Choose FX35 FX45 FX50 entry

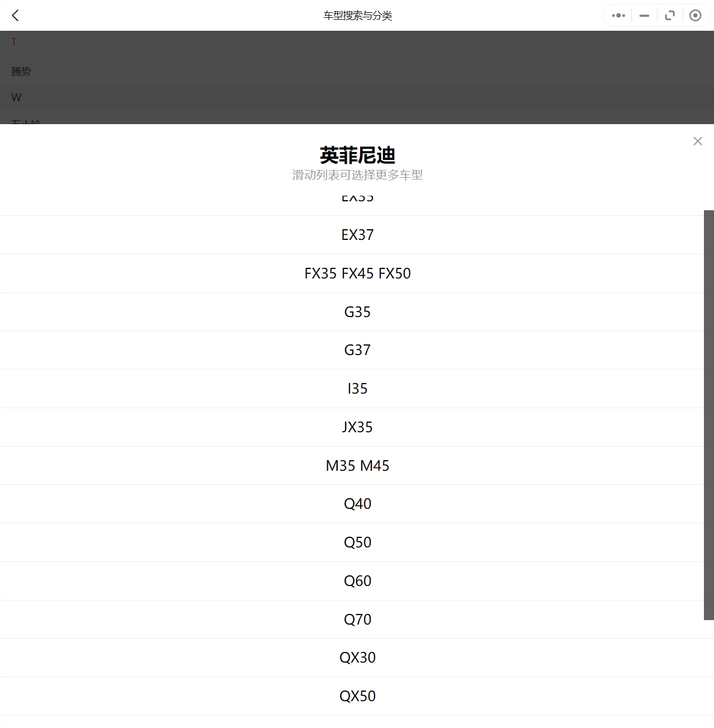click(357, 273)
